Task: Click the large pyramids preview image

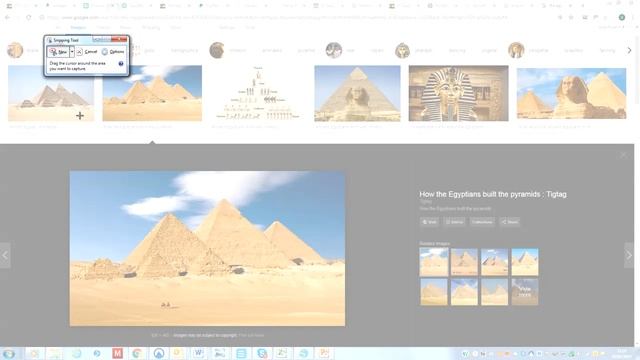Action: [x=207, y=249]
